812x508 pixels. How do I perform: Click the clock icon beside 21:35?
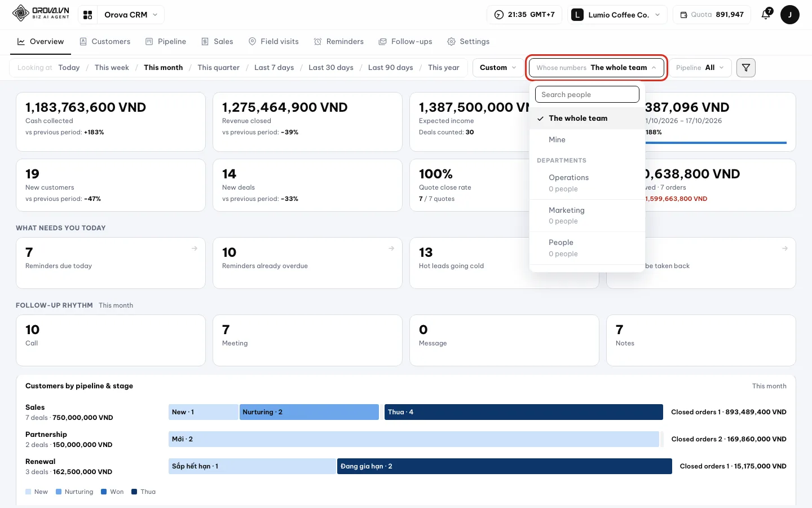click(499, 15)
